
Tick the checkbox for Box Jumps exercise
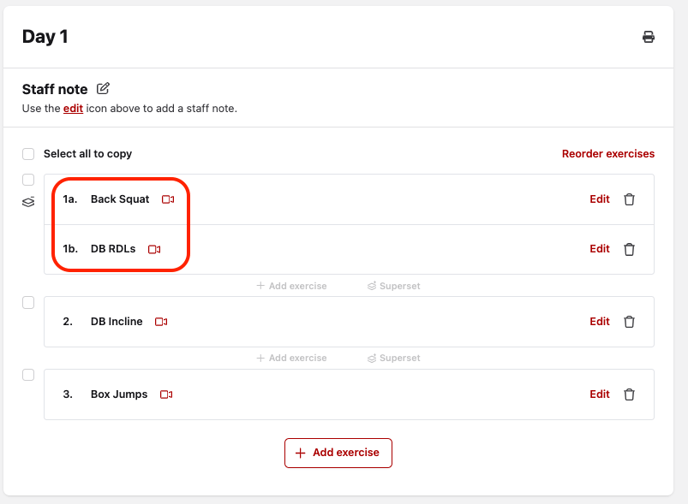[29, 375]
